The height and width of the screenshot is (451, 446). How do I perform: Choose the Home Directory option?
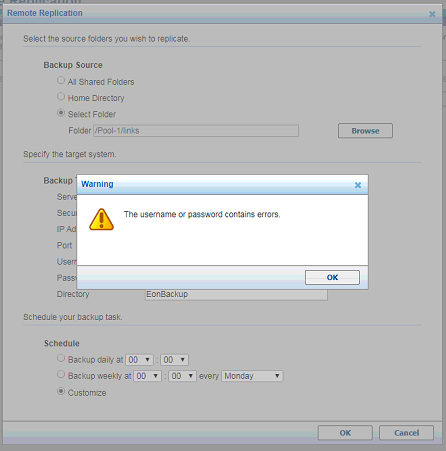(61, 97)
